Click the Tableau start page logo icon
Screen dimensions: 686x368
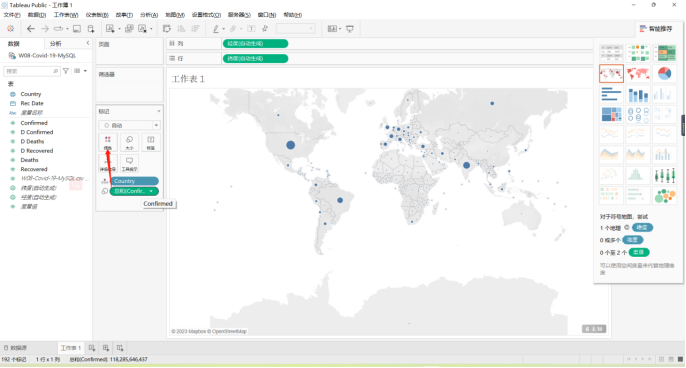coord(10,29)
